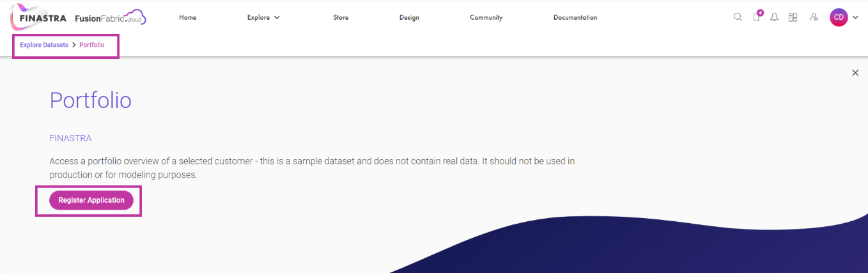Screen dimensions: 868x273
Task: Open the dashboard grid icon
Action: pyautogui.click(x=793, y=17)
